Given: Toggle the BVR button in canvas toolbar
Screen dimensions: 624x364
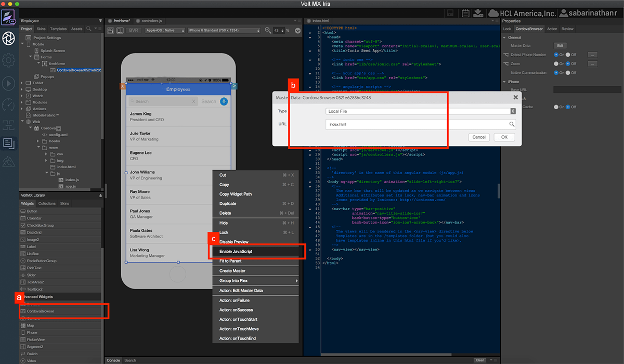Looking at the screenshot, I should [x=134, y=30].
